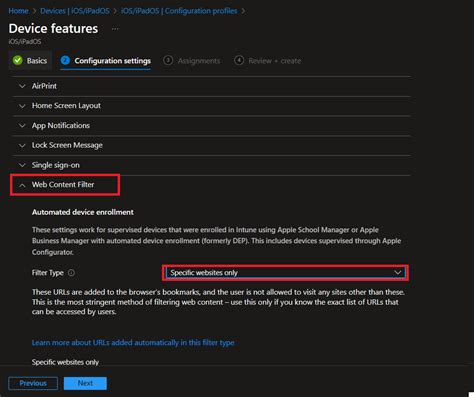The width and height of the screenshot is (474, 397).
Task: Open iOS/iPadOS | Configuration profiles breadcrumb
Action: click(x=179, y=11)
